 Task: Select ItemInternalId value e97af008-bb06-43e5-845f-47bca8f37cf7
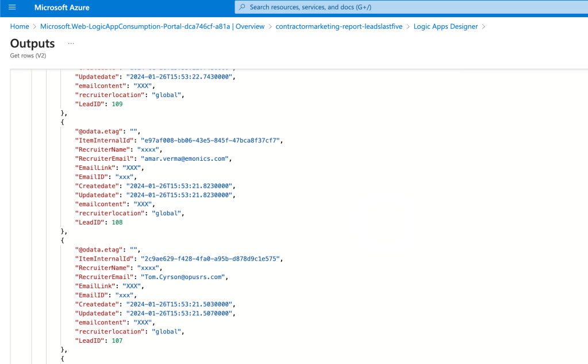[210, 141]
